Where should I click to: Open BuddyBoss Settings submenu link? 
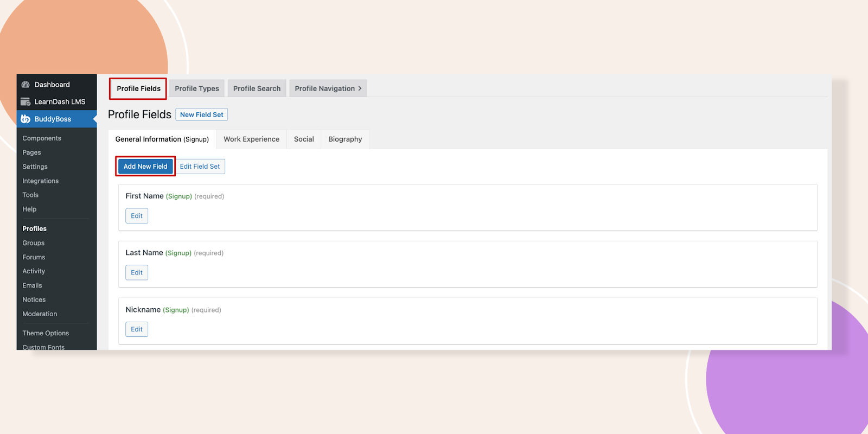point(35,167)
